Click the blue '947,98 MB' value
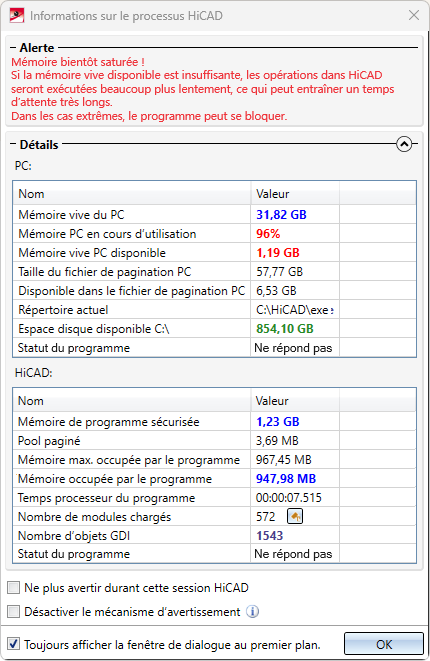The height and width of the screenshot is (661, 430). pos(286,478)
